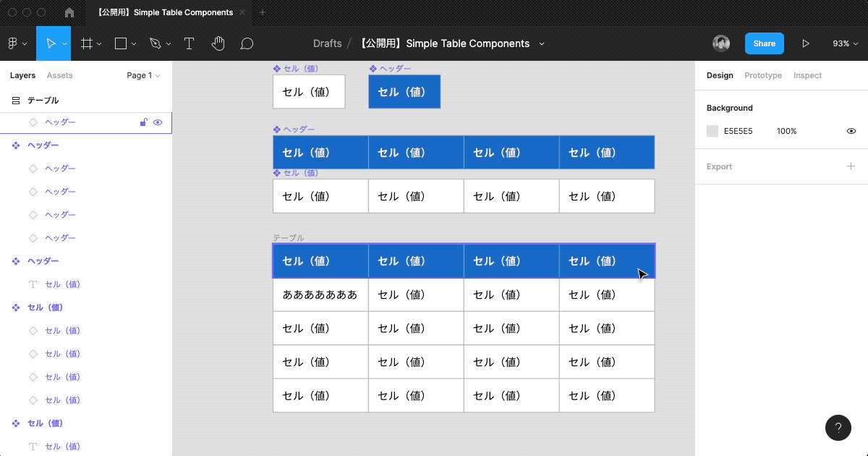Click the E5E5E5 background color swatch

(x=712, y=131)
